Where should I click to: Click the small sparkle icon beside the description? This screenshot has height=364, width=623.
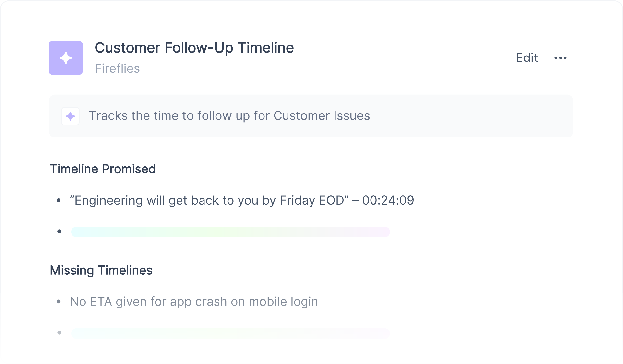click(x=71, y=116)
